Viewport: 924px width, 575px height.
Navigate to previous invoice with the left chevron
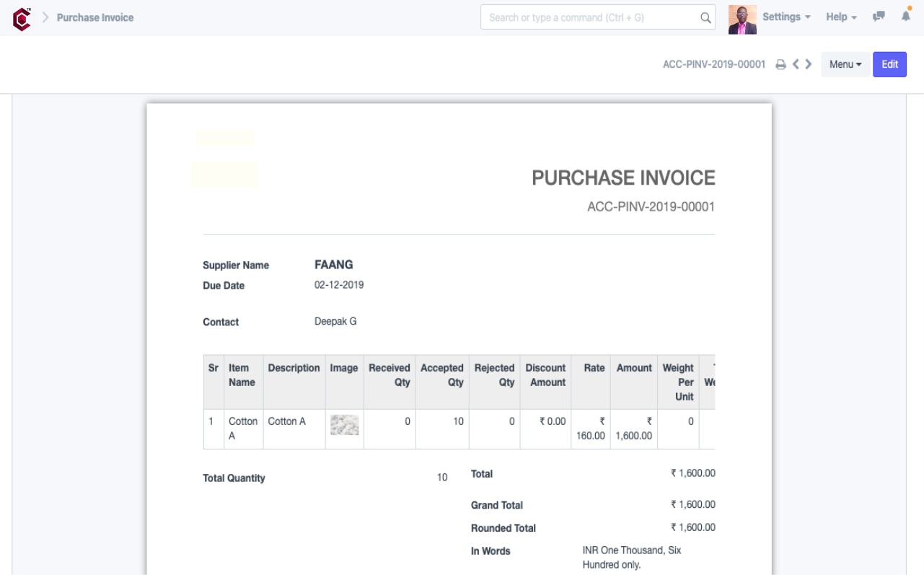point(796,64)
